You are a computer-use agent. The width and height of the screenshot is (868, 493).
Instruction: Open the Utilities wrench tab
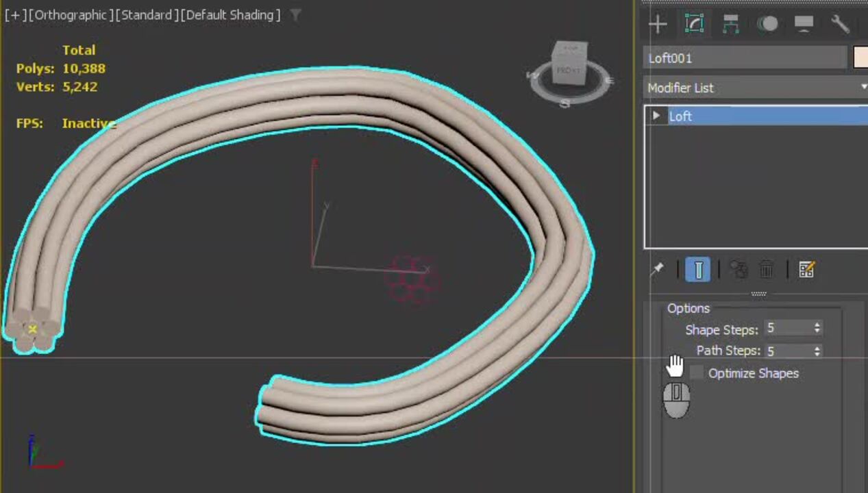[840, 25]
